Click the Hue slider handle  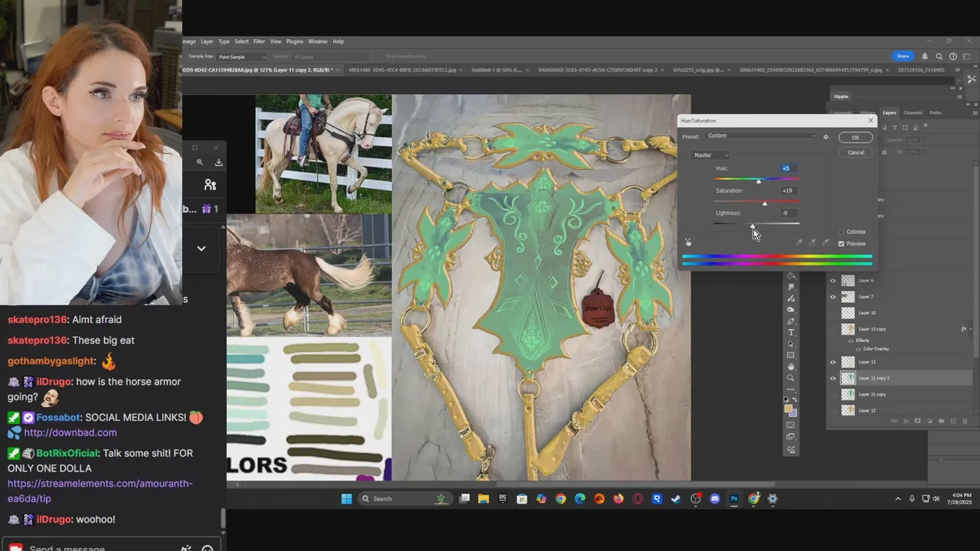coord(759,181)
